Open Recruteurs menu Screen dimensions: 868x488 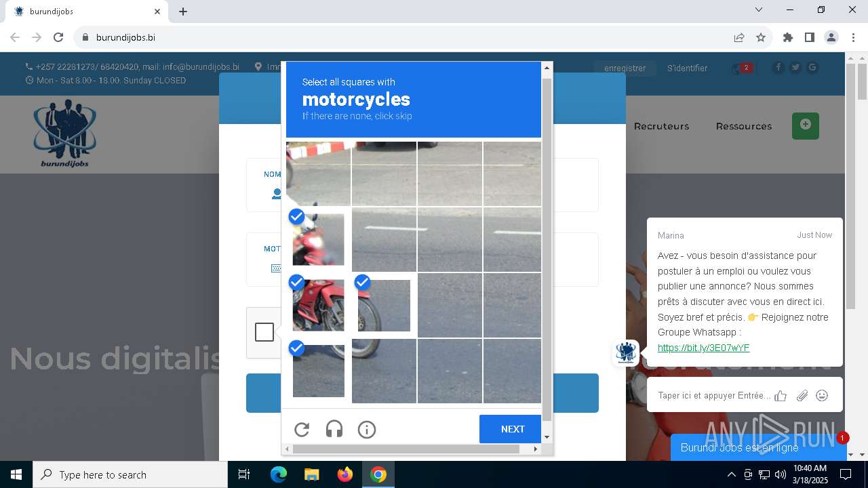click(661, 126)
